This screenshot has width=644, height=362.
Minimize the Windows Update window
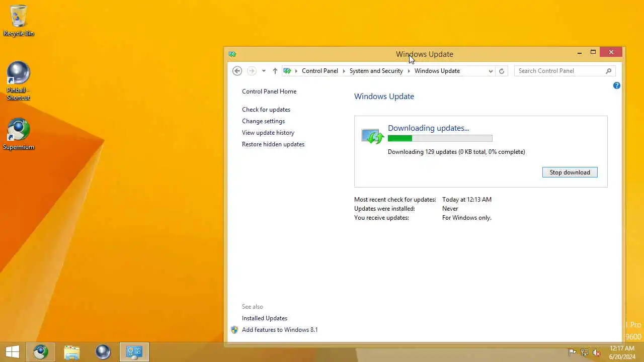tap(580, 52)
